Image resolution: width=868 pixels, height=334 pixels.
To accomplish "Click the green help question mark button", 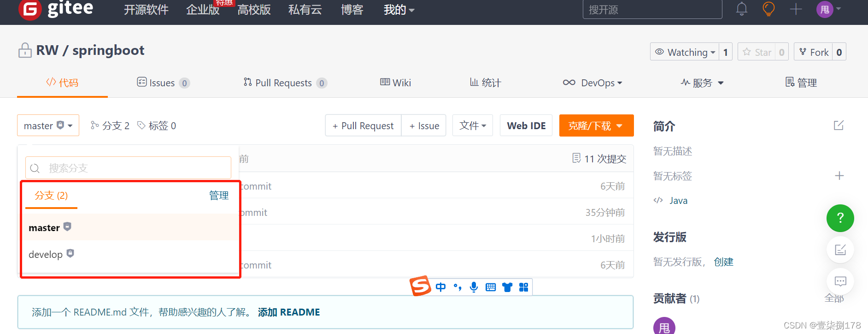I will pyautogui.click(x=840, y=218).
